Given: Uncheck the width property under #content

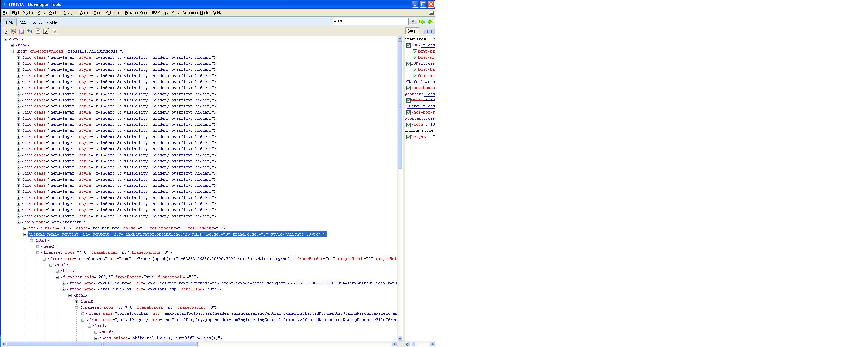Looking at the screenshot, I should click(408, 100).
